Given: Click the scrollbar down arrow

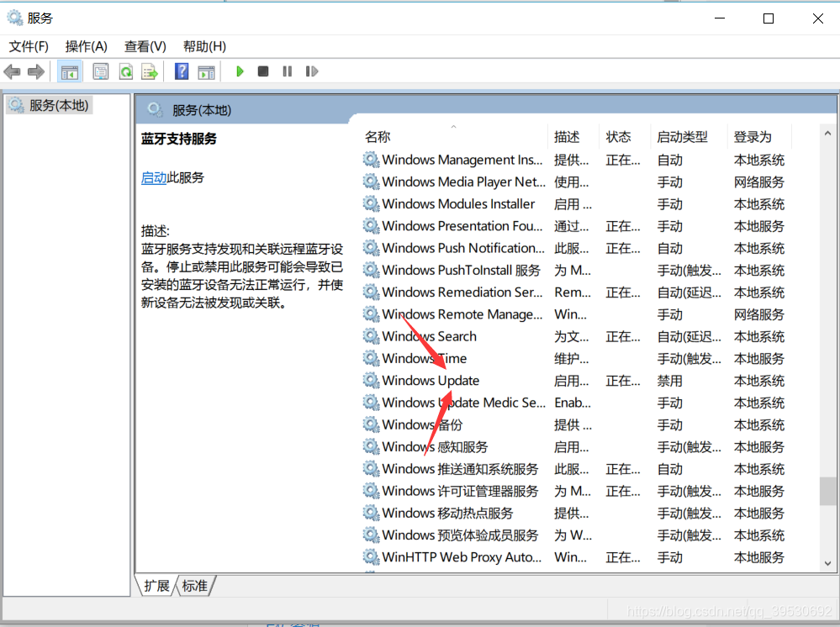Looking at the screenshot, I should coord(827,563).
